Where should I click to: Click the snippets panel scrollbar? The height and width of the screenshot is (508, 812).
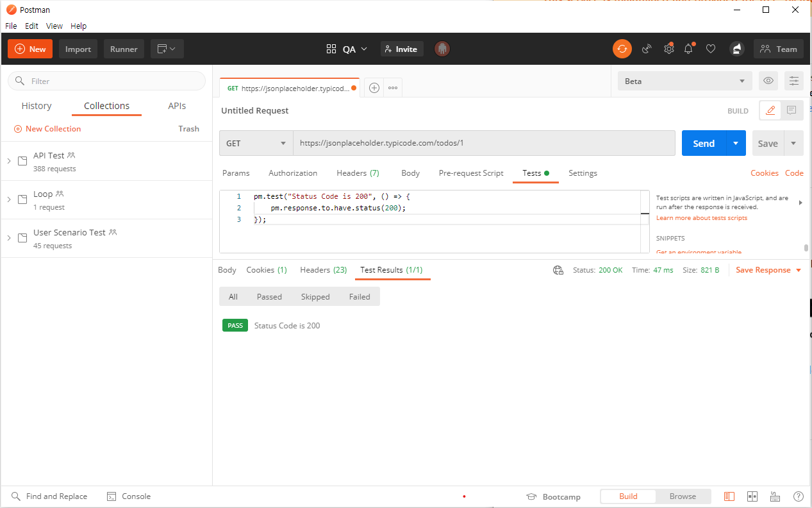tap(806, 248)
